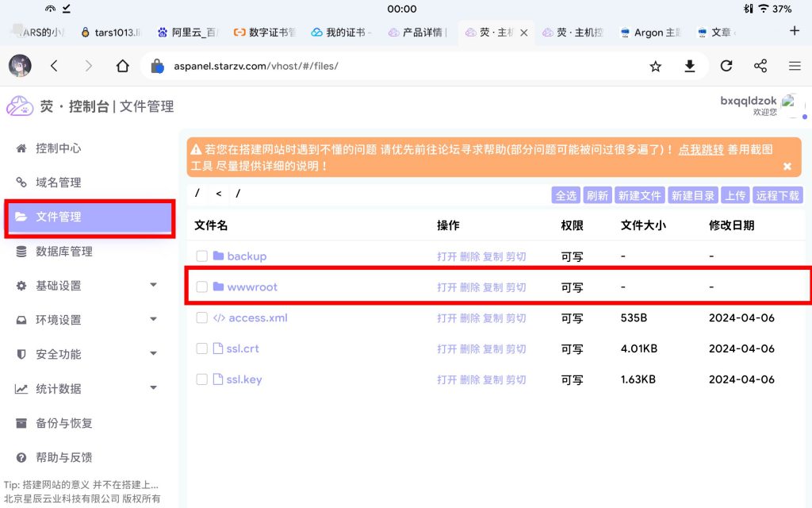
Task: Reload the page with refresh icon
Action: pyautogui.click(x=726, y=66)
